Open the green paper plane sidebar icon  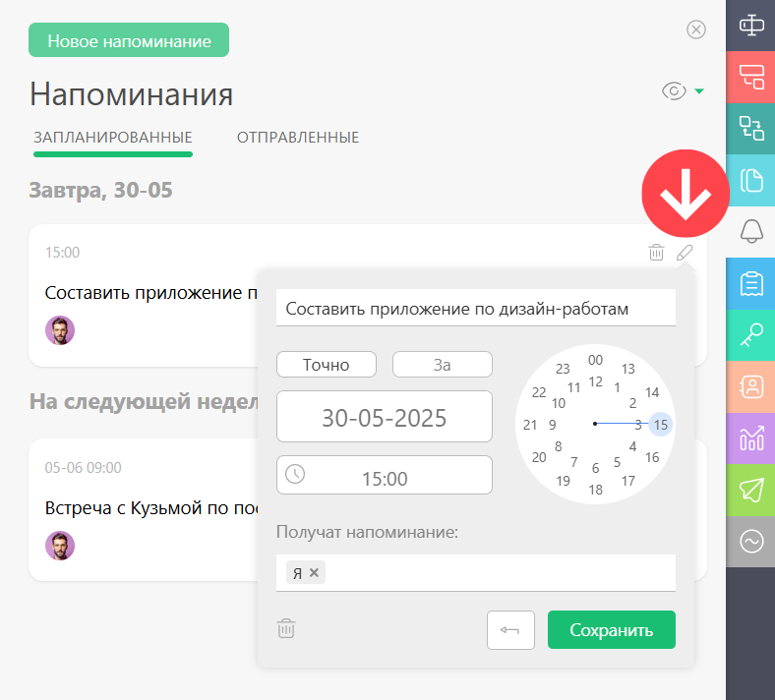[x=751, y=490]
